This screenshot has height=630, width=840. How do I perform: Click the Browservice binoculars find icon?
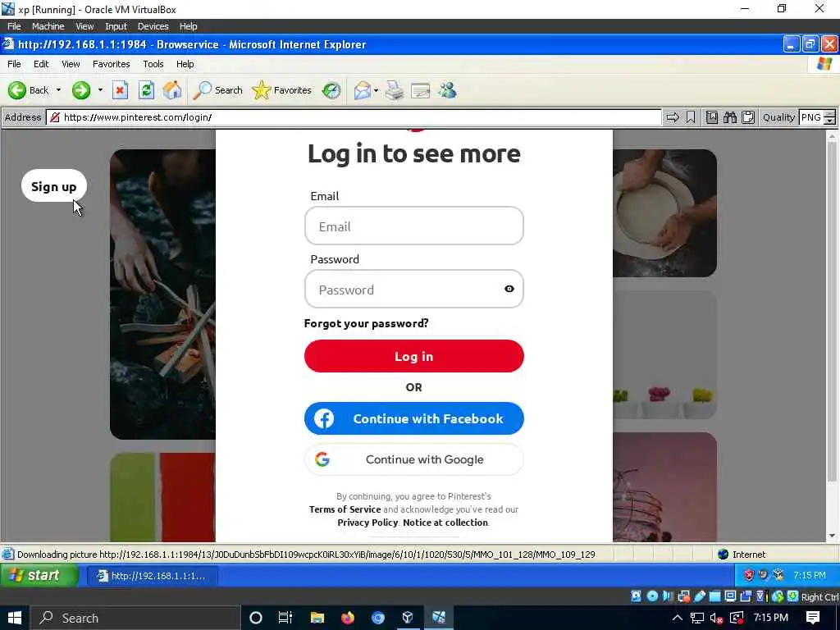tap(729, 117)
